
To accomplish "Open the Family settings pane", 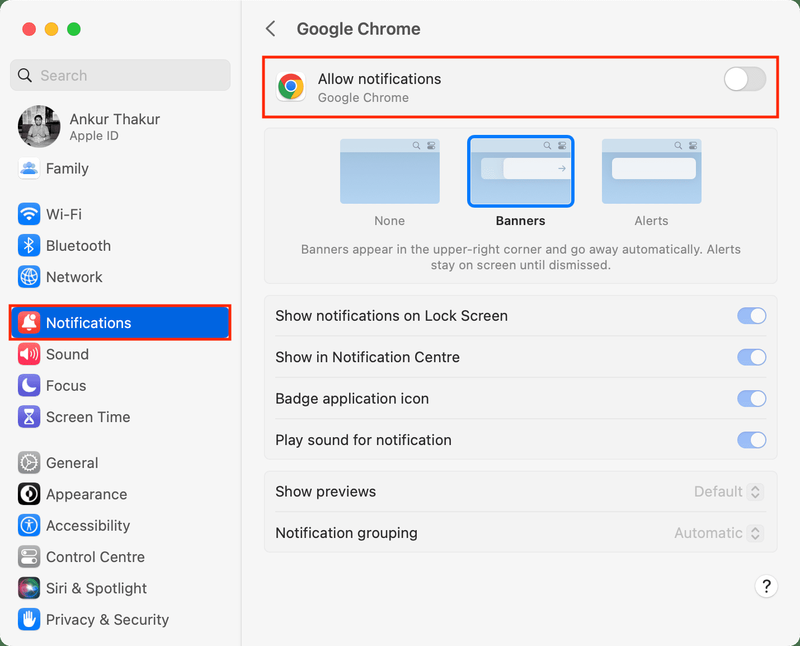I will (120, 168).
